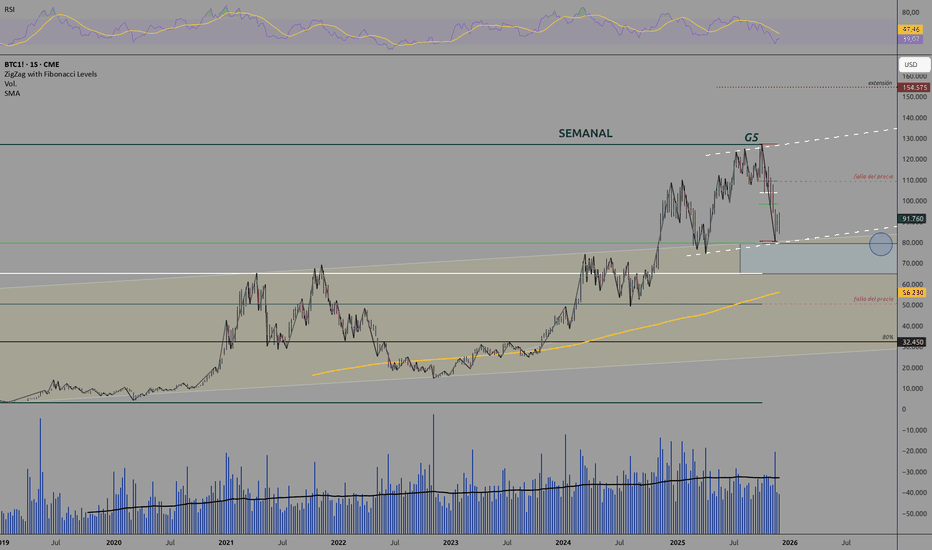This screenshot has width=932, height=550.
Task: Click -30.000 on the volume scale
Action: pyautogui.click(x=914, y=472)
